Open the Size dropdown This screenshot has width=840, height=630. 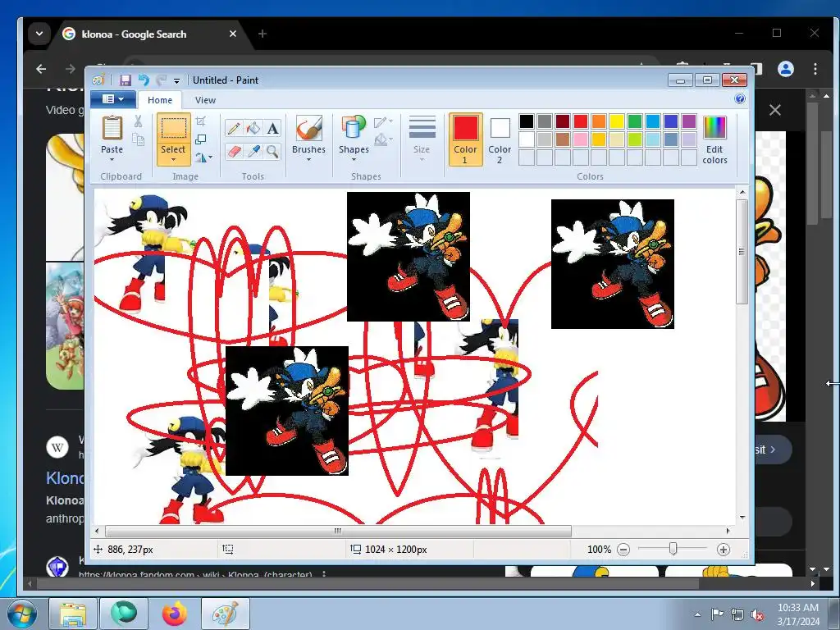(422, 139)
